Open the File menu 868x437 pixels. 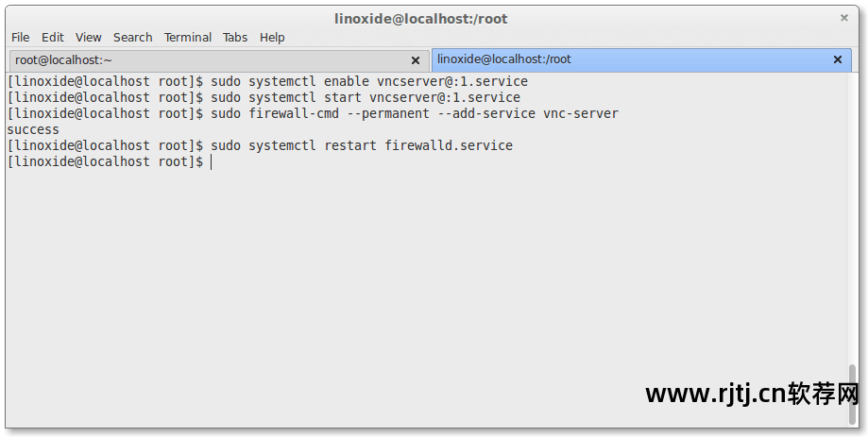pyautogui.click(x=21, y=37)
